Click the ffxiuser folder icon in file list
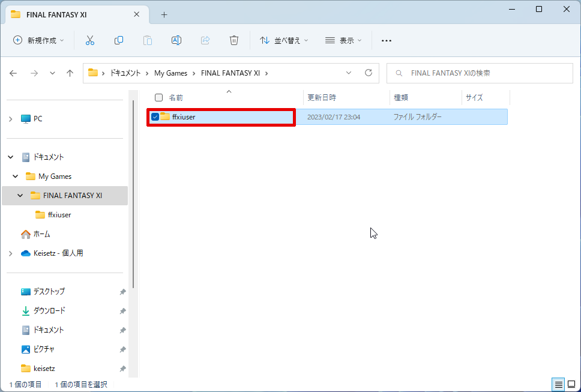581x392 pixels. 165,116
